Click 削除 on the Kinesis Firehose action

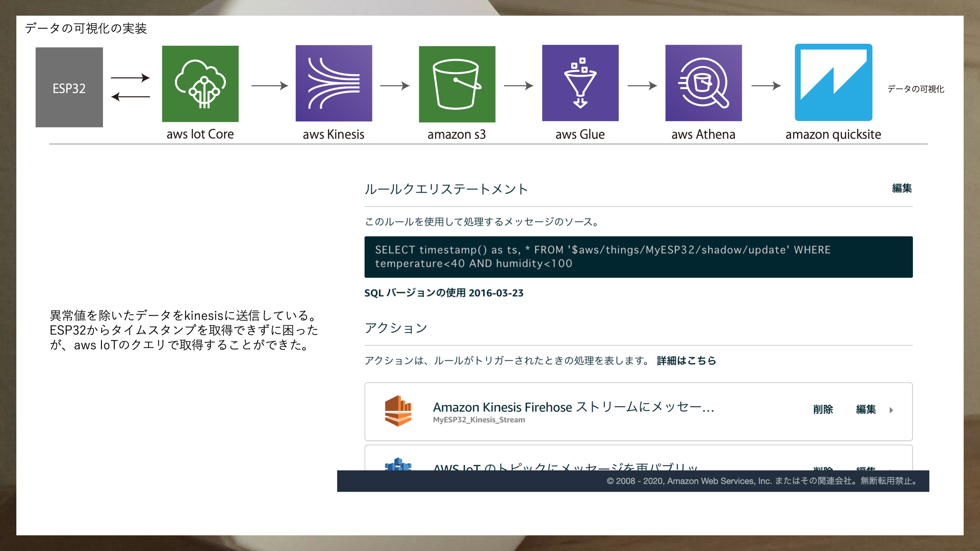pyautogui.click(x=824, y=410)
